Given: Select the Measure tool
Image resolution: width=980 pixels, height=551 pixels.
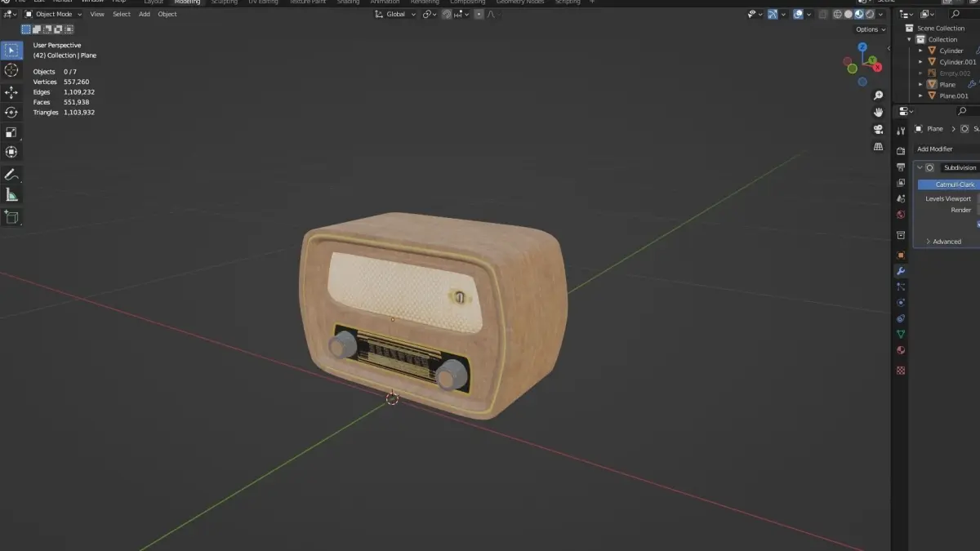Looking at the screenshot, I should coord(11,194).
